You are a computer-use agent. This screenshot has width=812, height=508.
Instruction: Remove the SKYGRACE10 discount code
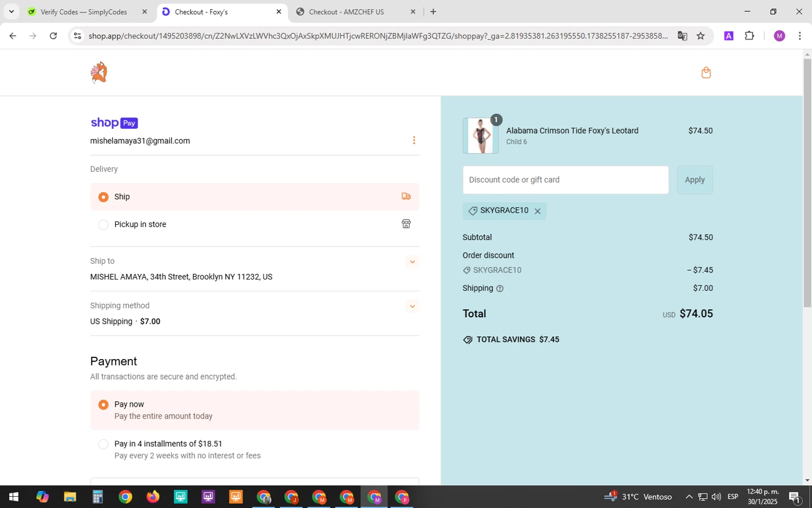tap(538, 211)
